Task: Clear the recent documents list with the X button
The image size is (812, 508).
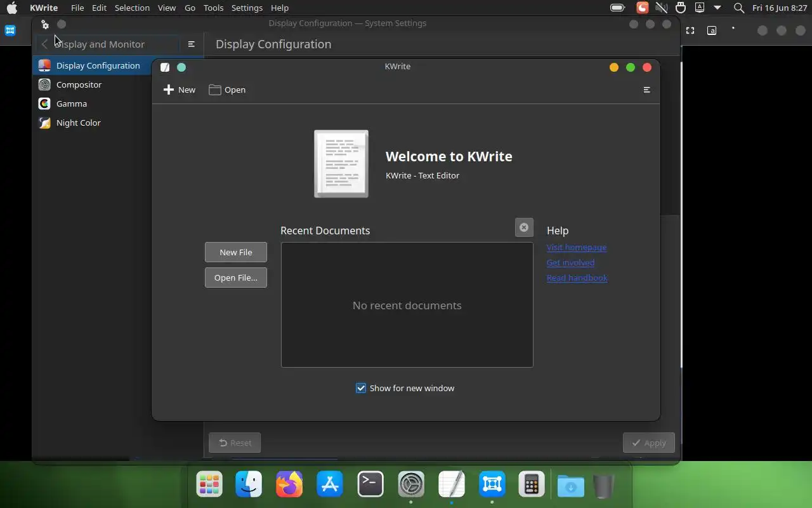Action: pyautogui.click(x=524, y=227)
